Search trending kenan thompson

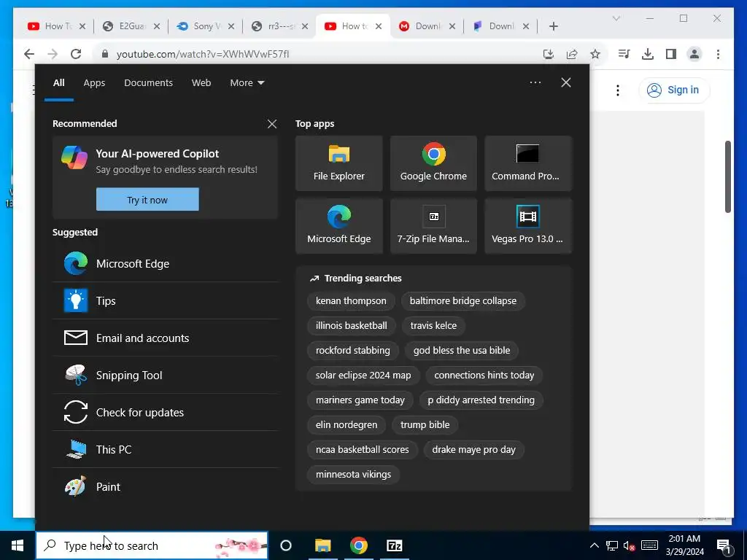tap(351, 301)
